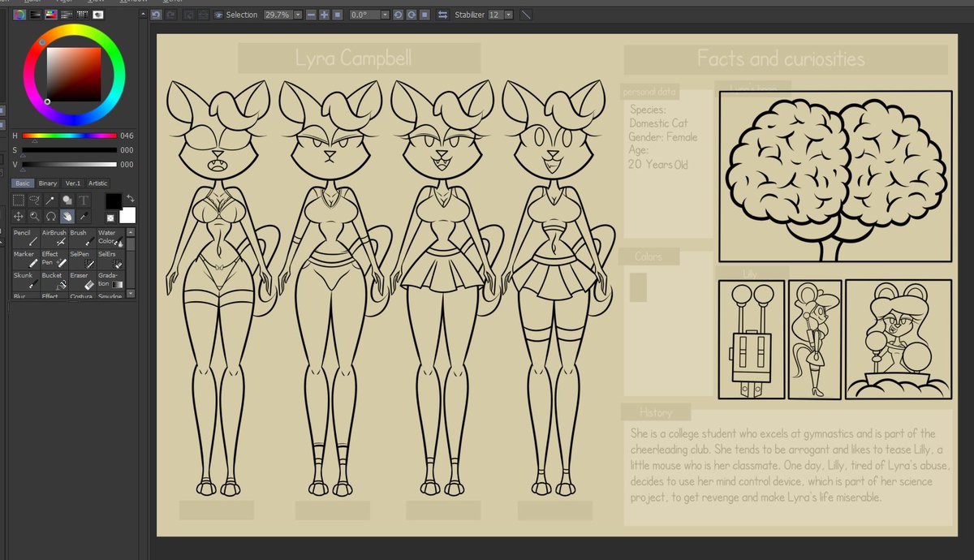Toggle the Selection edge visibility eye

[x=218, y=15]
